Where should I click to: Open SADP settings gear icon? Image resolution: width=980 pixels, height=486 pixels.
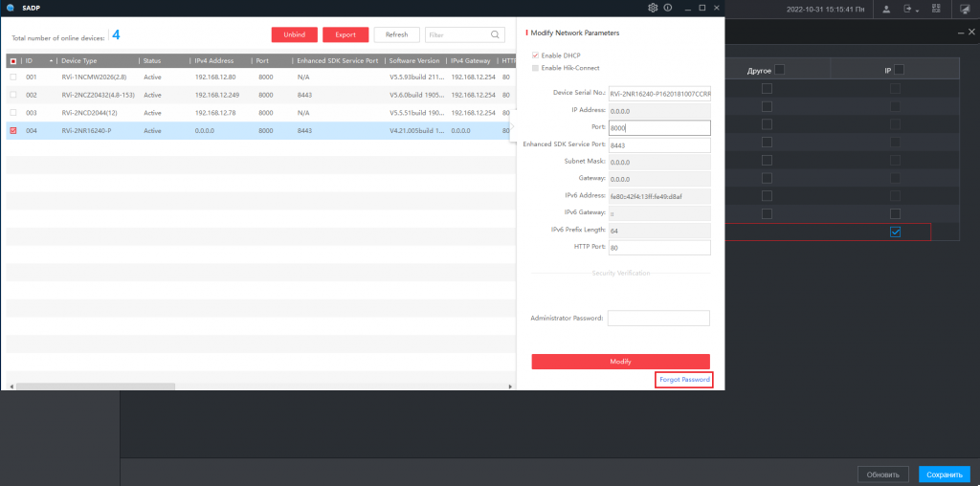pos(653,8)
